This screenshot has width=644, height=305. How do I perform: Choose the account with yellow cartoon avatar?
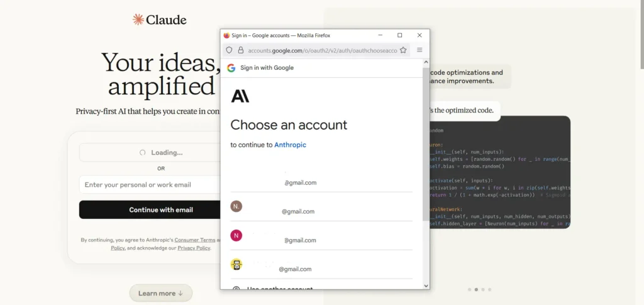coord(321,264)
